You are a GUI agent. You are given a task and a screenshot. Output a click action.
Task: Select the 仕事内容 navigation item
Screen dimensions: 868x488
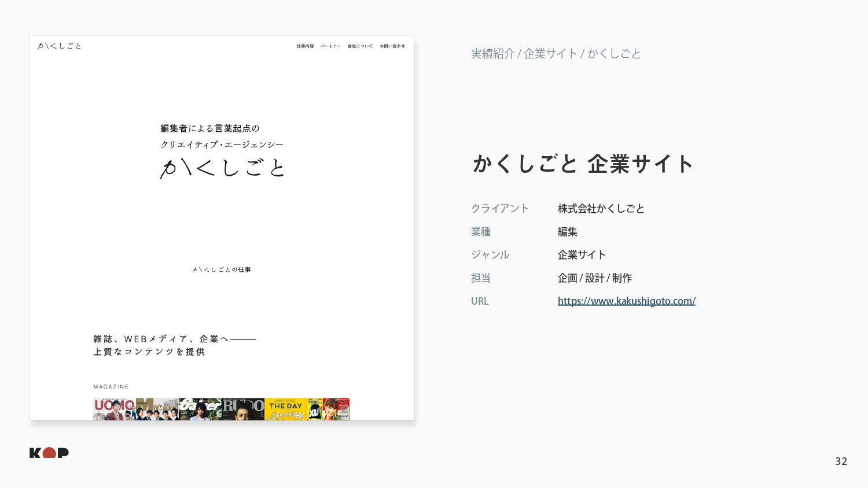(305, 46)
